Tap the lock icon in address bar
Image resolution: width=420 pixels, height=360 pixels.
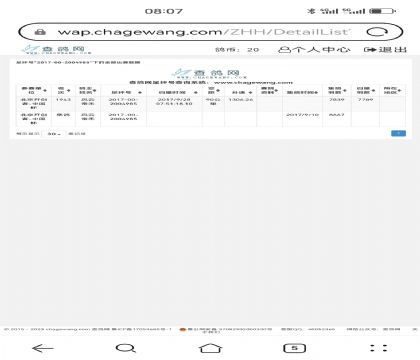(x=40, y=32)
